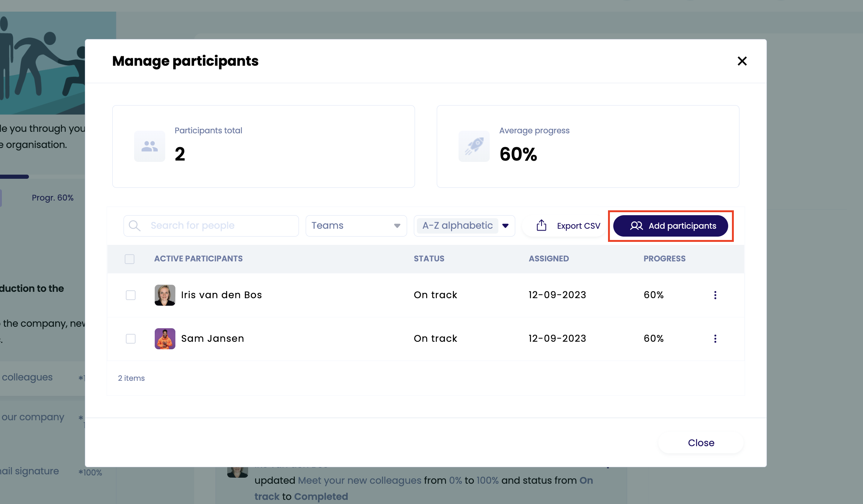Click the Close button at bottom
Viewport: 863px width, 504px height.
point(701,443)
